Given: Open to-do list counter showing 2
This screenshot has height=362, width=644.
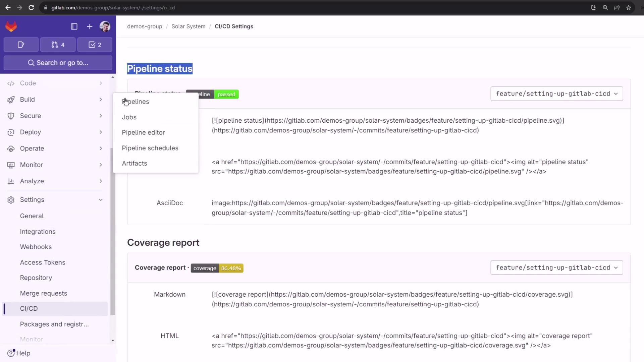Looking at the screenshot, I should pos(95,45).
